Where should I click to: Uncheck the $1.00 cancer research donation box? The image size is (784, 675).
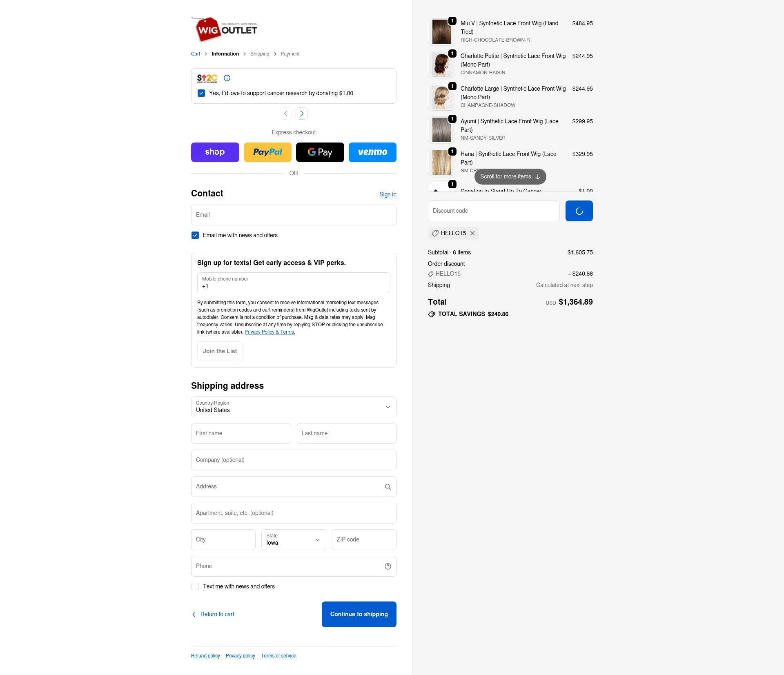[x=201, y=93]
